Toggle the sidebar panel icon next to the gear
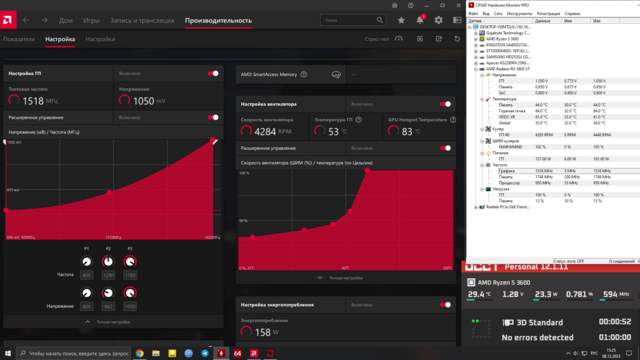 457,20
